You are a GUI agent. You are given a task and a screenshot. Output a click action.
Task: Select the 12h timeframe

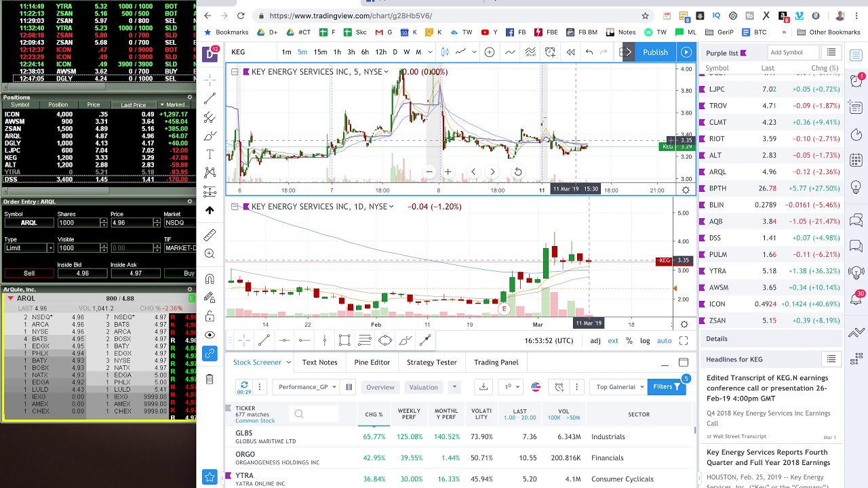coord(380,52)
